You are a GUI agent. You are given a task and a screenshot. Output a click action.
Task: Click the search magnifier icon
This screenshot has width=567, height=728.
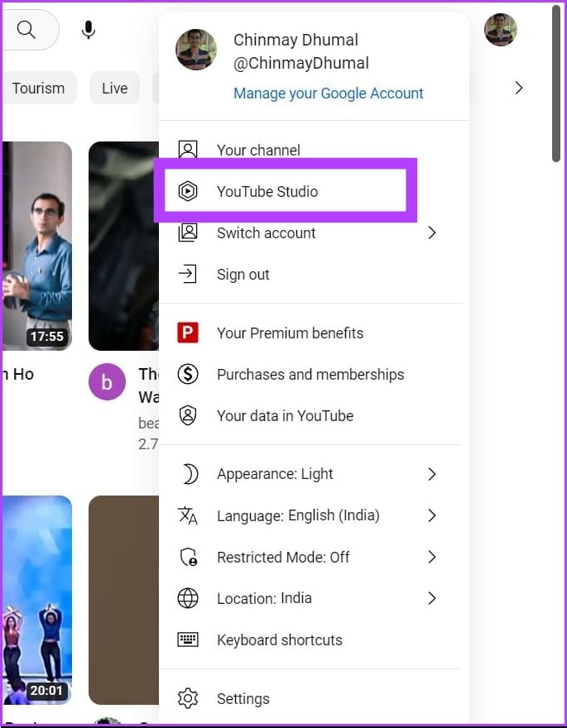coord(26,30)
